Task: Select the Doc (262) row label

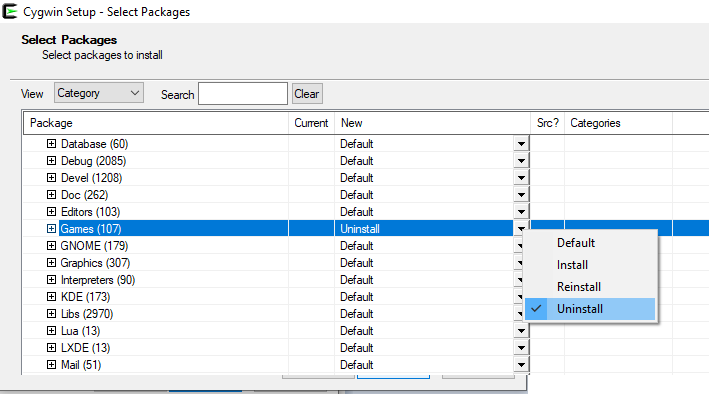Action: pyautogui.click(x=85, y=195)
